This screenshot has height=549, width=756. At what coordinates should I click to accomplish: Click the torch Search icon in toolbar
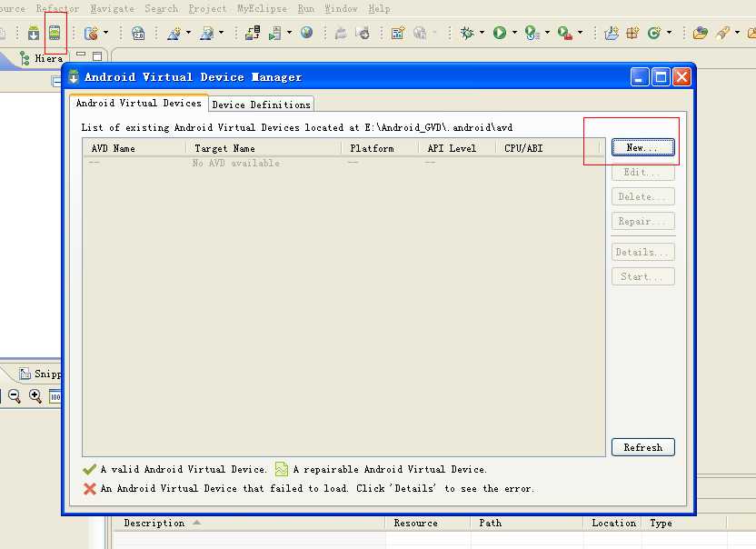pyautogui.click(x=722, y=33)
